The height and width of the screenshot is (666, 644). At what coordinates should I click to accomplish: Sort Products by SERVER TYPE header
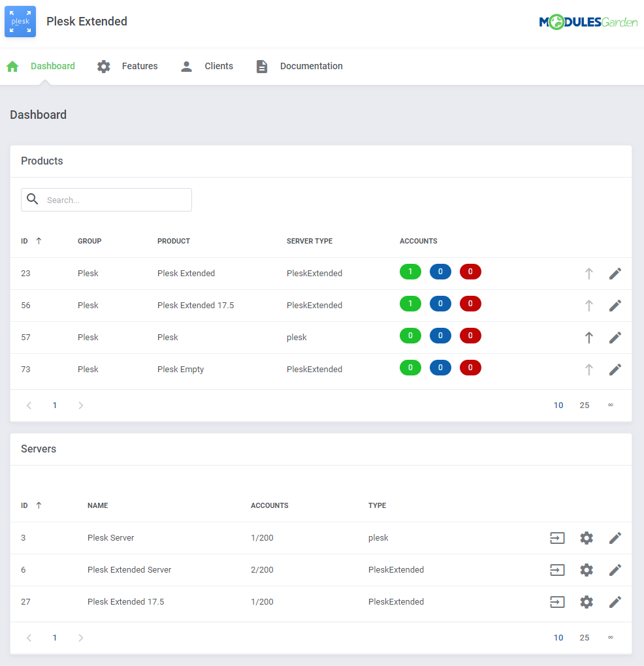(x=310, y=241)
